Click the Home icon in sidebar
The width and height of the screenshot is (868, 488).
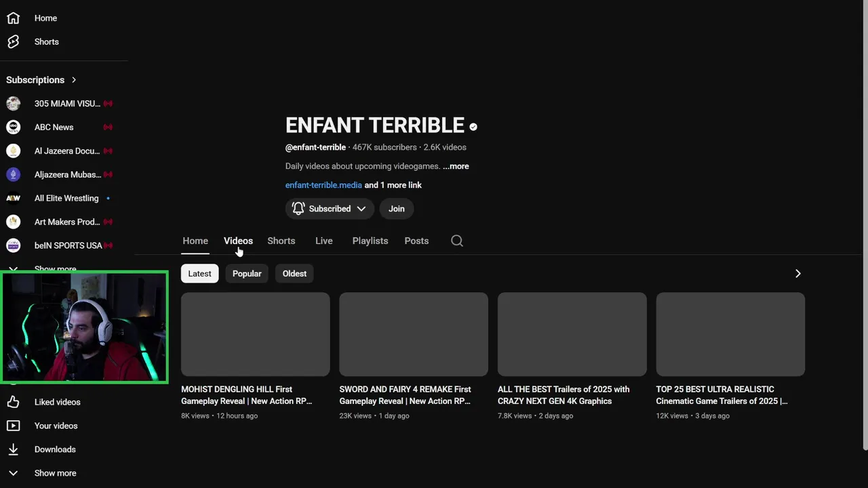tap(13, 18)
